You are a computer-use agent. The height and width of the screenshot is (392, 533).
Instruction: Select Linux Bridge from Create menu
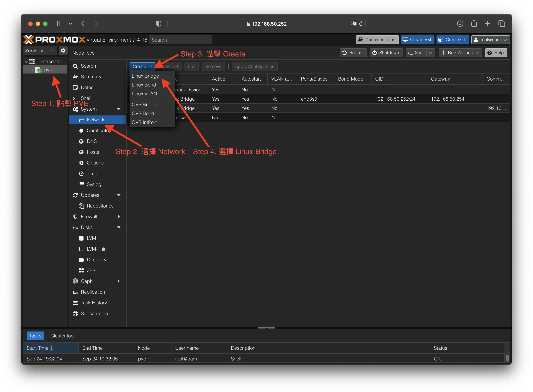click(x=145, y=76)
